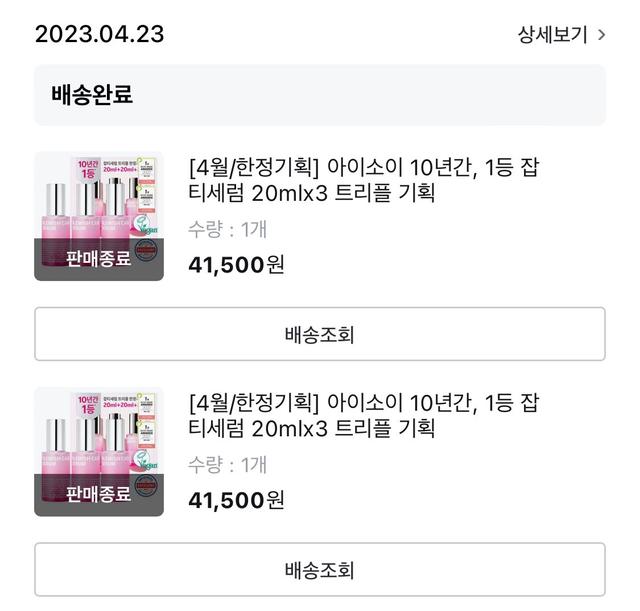Image resolution: width=640 pixels, height=611 pixels.
Task: Click green vegan badge on second thumbnail
Action: 149,464
